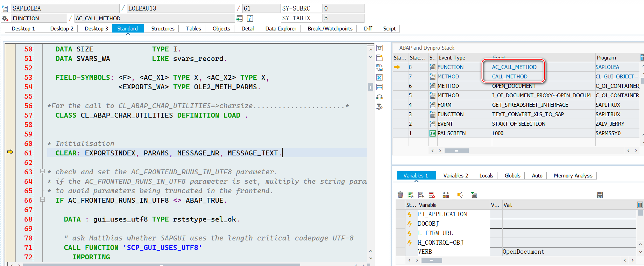Click line number 66 in the editor
Viewport: 644px width, 266px height.
[x=28, y=200]
